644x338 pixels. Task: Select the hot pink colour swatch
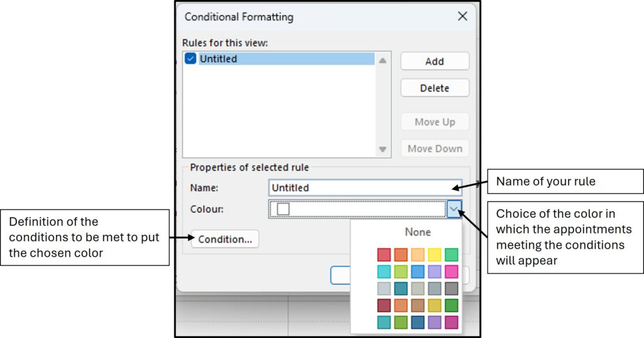pyautogui.click(x=452, y=272)
